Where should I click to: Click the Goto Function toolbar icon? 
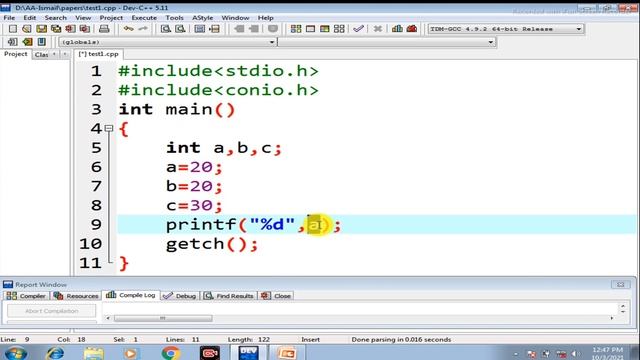click(200, 29)
